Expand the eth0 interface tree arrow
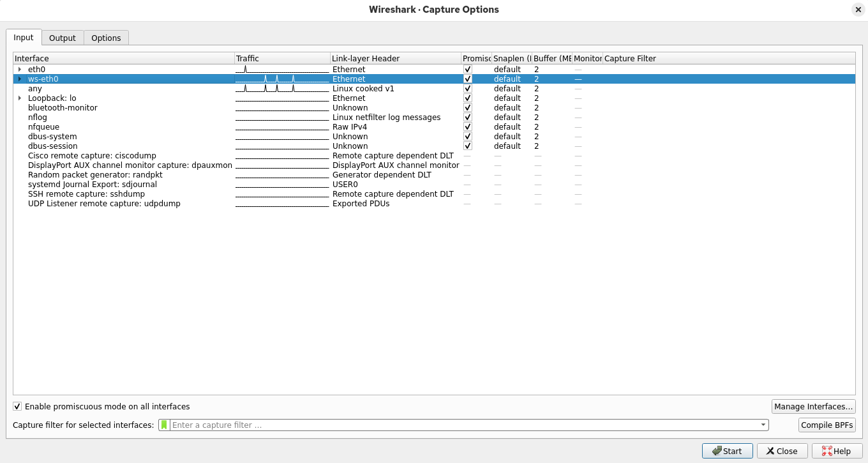868x463 pixels. click(x=20, y=69)
